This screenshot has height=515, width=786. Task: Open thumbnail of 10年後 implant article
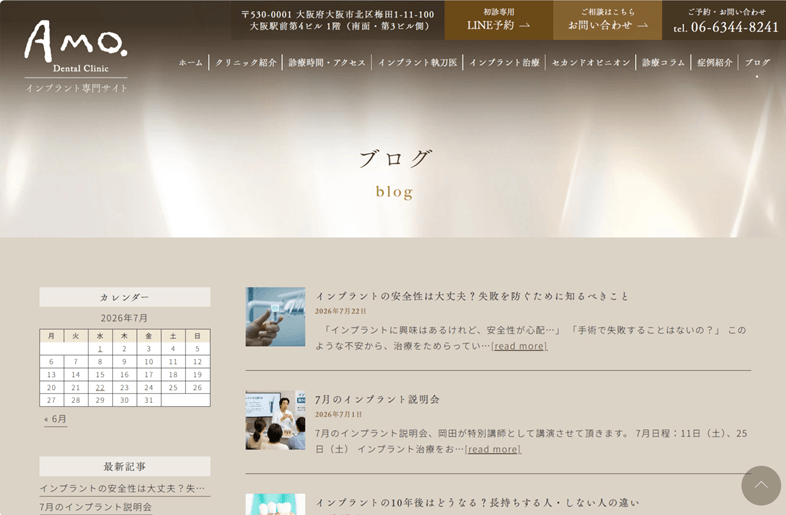tap(275, 504)
